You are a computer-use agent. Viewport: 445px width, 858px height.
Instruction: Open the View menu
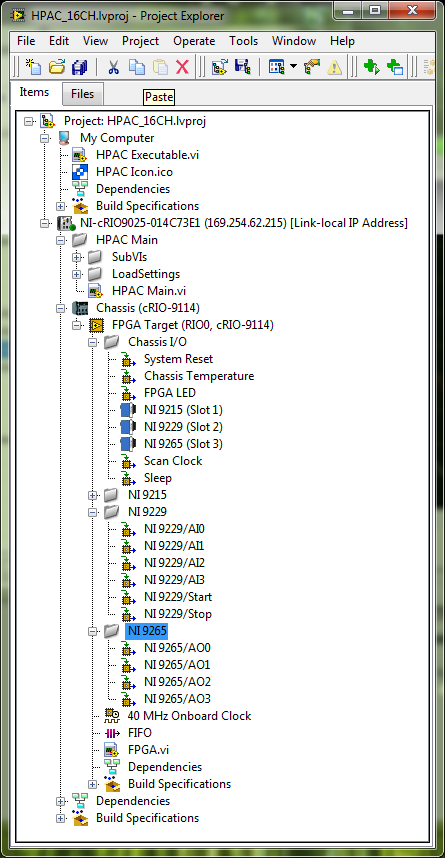pos(95,41)
